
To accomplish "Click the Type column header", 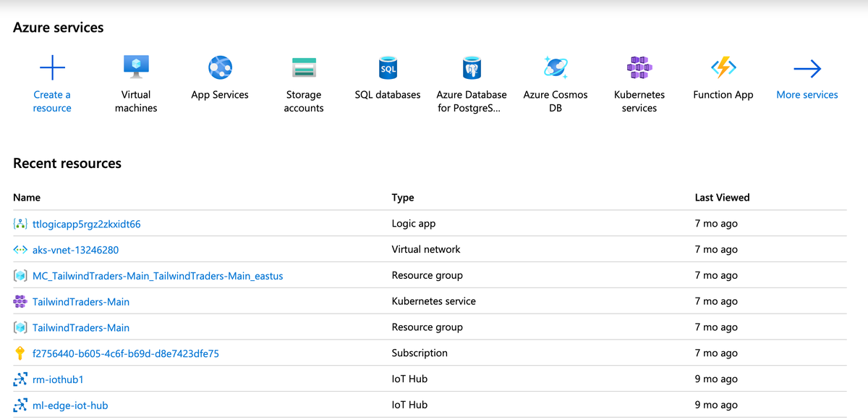I will coord(403,198).
